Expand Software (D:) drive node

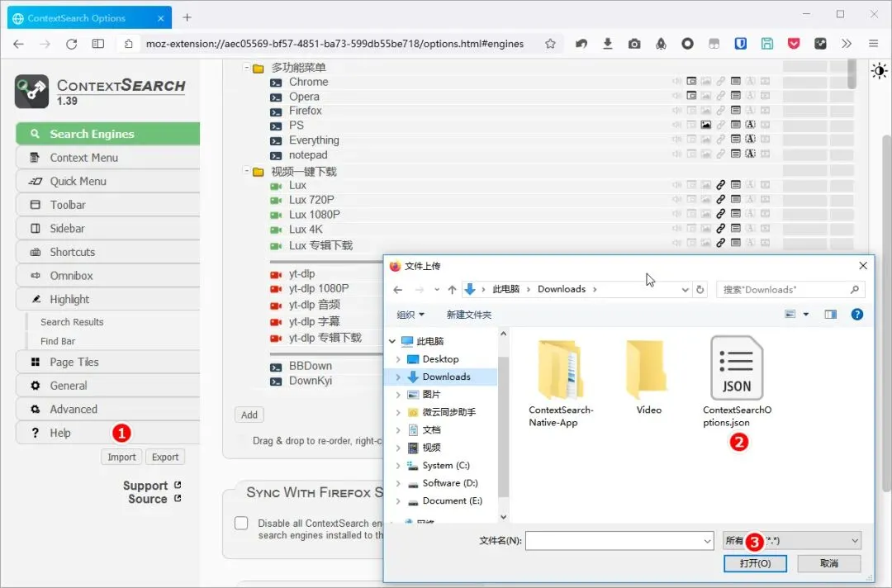coord(398,483)
